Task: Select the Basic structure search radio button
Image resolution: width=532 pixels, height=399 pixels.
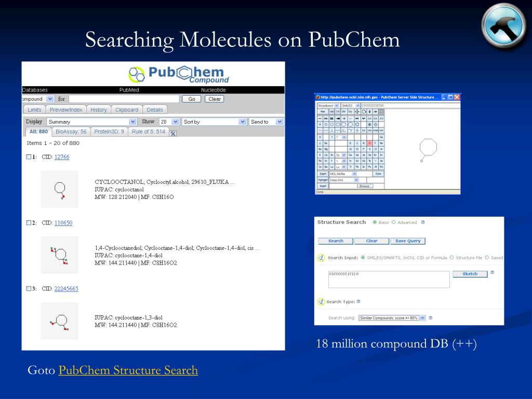Action: pyautogui.click(x=375, y=222)
